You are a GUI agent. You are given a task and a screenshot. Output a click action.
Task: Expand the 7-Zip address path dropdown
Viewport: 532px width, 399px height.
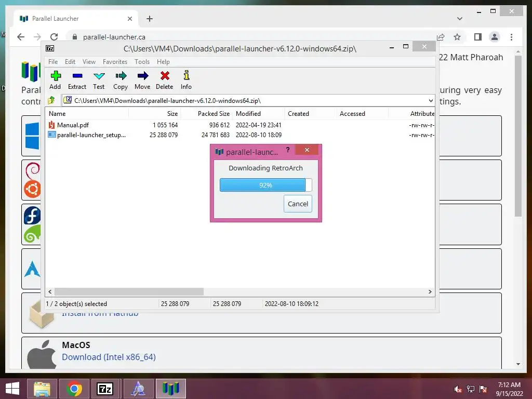[431, 100]
